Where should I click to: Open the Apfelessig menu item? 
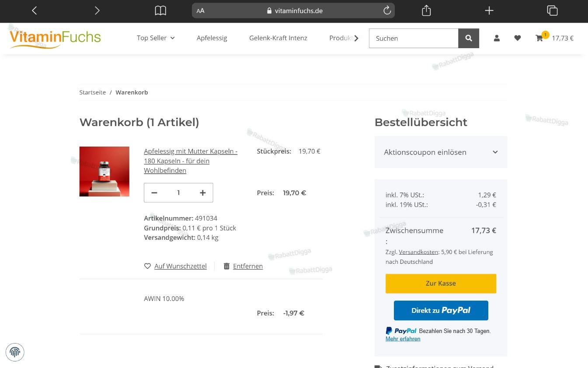point(212,38)
